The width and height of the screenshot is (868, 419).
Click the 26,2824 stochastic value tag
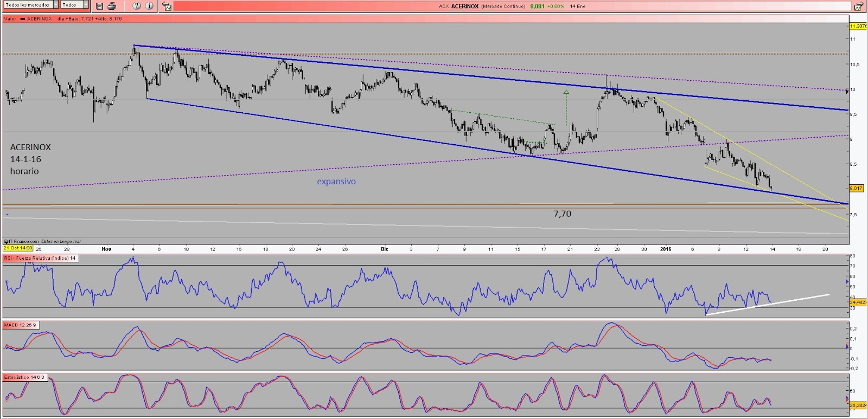pos(858,405)
